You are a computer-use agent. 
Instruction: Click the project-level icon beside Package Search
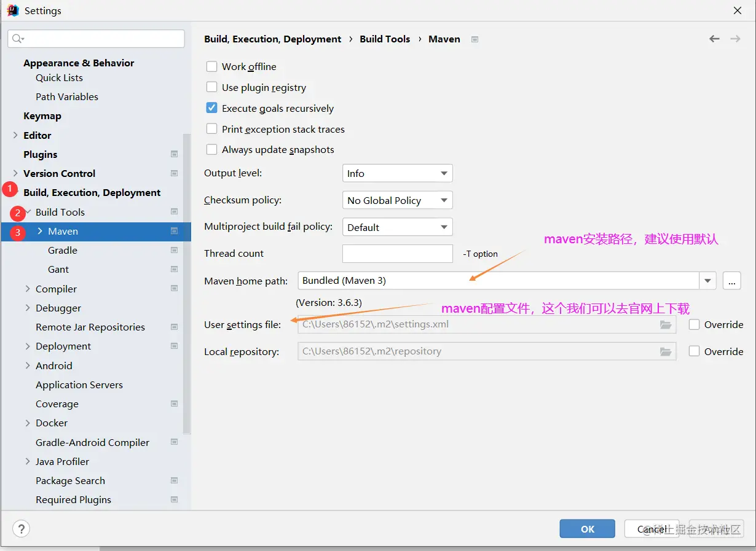(175, 480)
